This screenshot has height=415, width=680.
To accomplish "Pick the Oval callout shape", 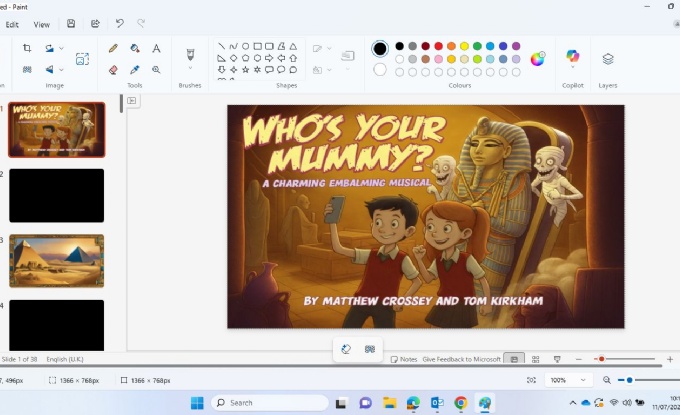I will tap(281, 70).
